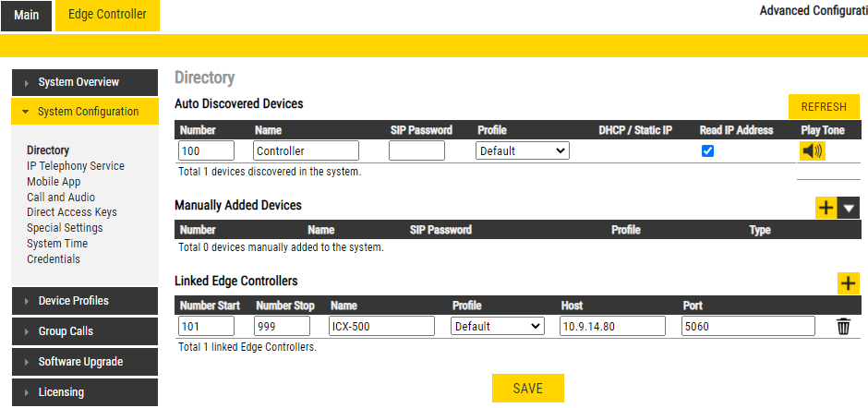868x408 pixels.
Task: Delete the ICX-500 linked controller
Action: [843, 326]
